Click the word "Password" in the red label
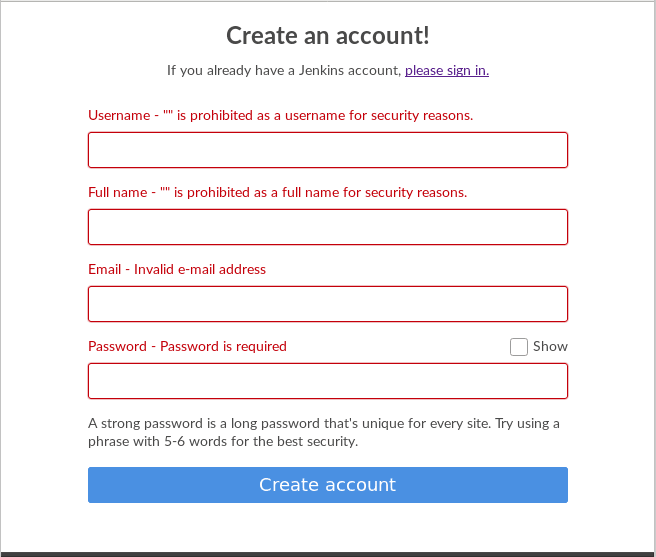The height and width of the screenshot is (557, 656). (117, 347)
